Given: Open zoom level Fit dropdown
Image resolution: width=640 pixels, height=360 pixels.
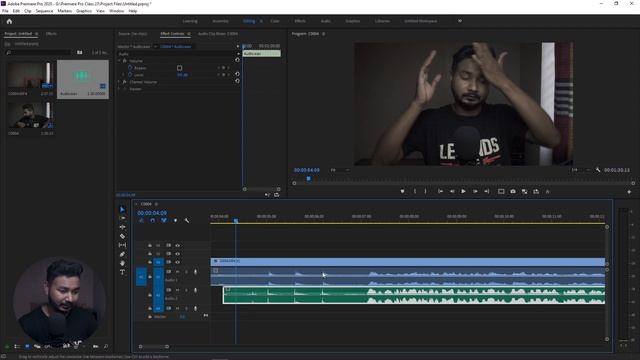Looking at the screenshot, I should pyautogui.click(x=340, y=170).
